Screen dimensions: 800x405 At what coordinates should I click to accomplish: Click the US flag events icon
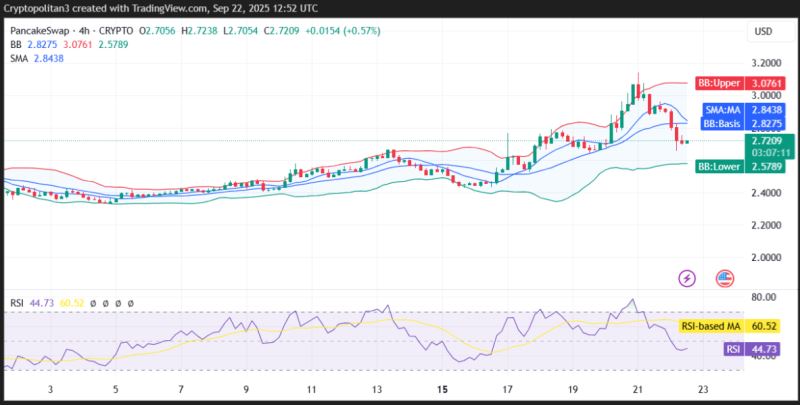[724, 278]
